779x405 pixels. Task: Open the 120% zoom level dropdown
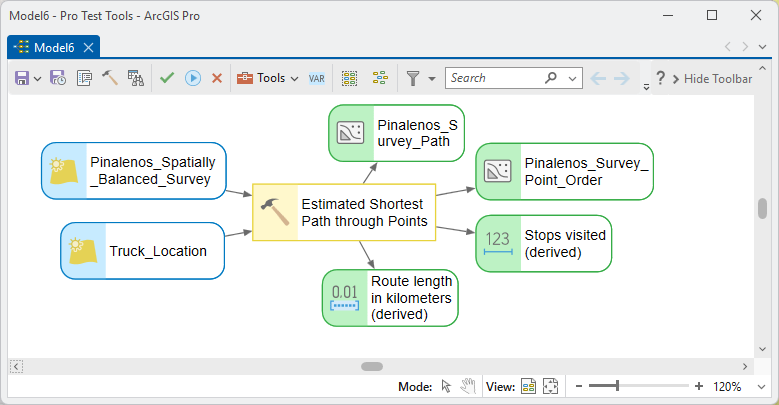coord(761,387)
